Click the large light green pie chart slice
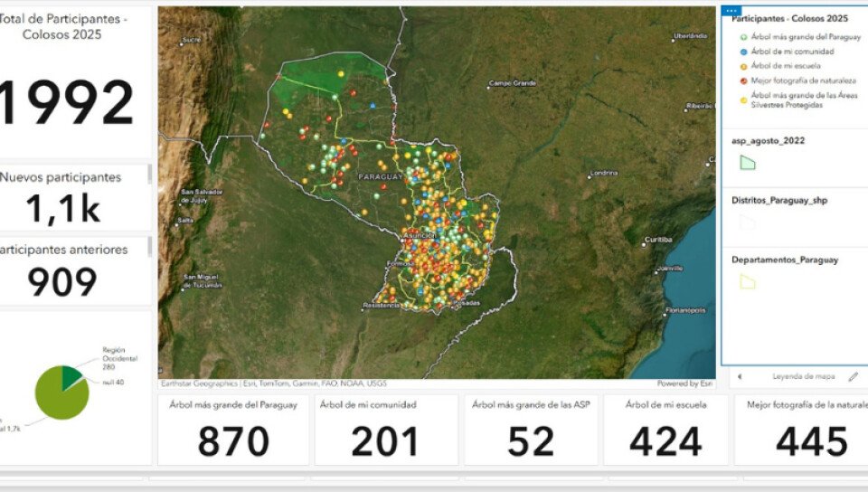 (x=59, y=398)
